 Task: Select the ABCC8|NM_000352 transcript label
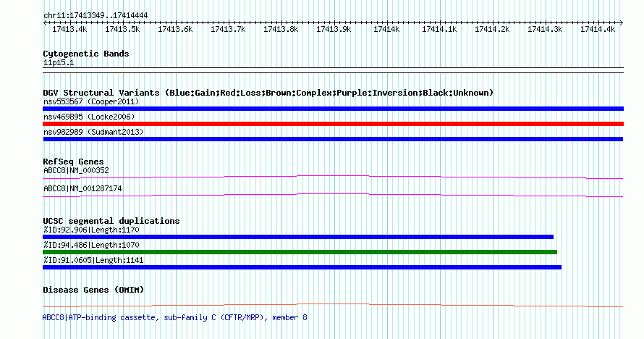tap(76, 171)
